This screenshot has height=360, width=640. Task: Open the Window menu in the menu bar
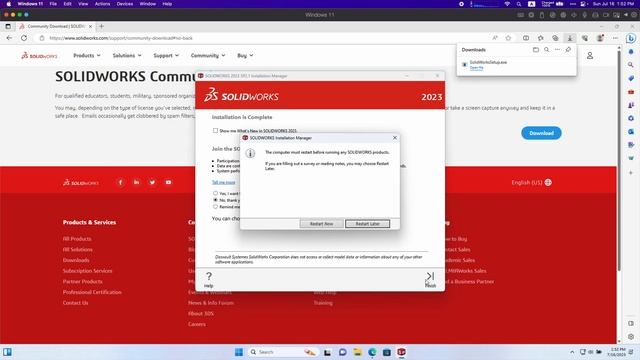pos(148,4)
